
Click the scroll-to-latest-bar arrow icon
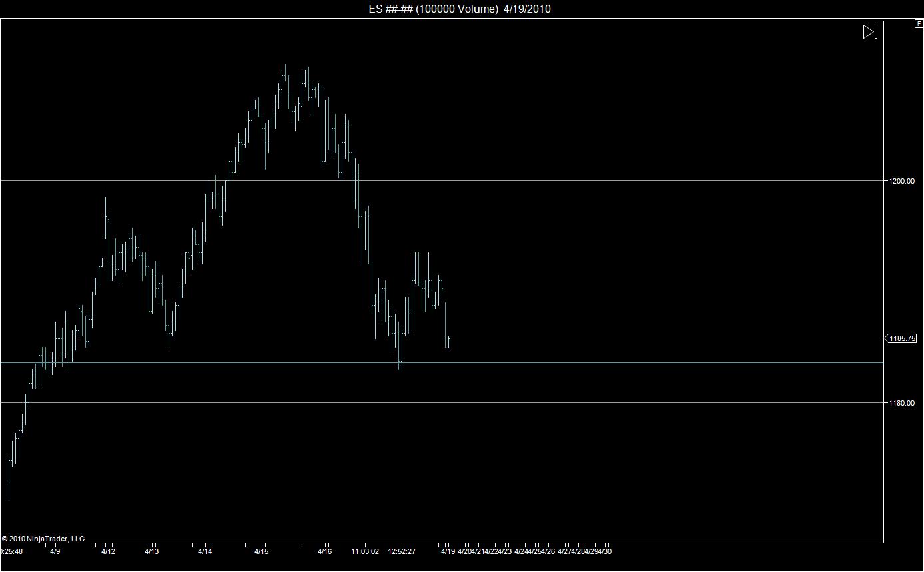[x=870, y=32]
